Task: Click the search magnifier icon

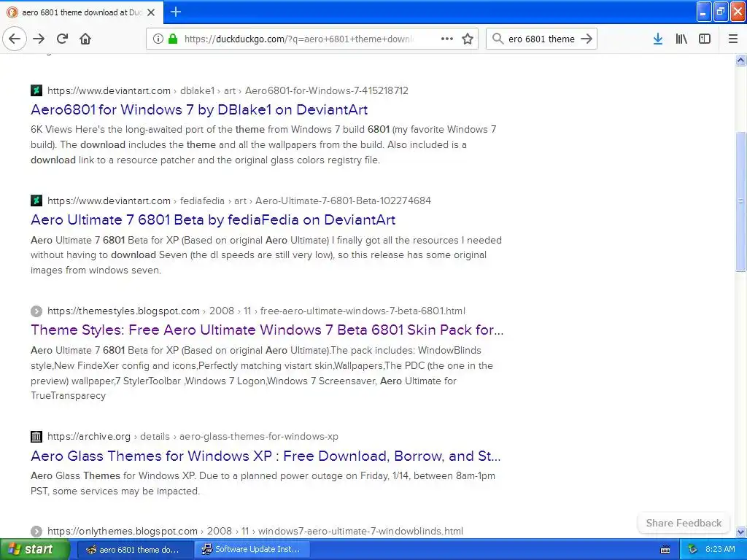Action: pyautogui.click(x=498, y=39)
